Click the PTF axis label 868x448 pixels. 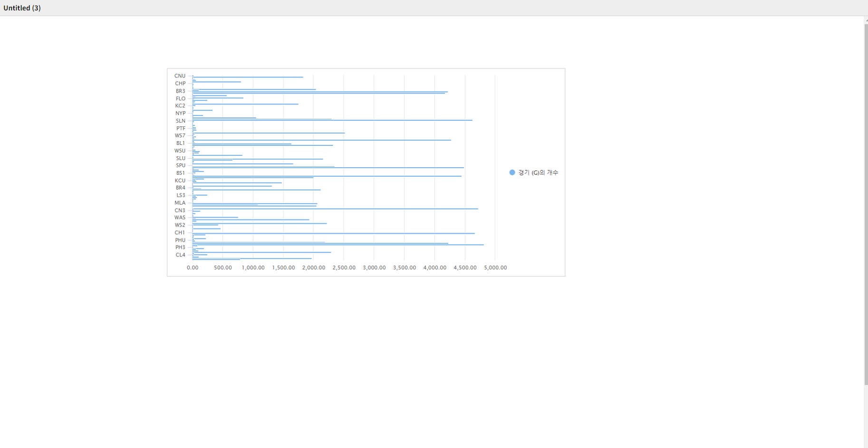coord(181,129)
